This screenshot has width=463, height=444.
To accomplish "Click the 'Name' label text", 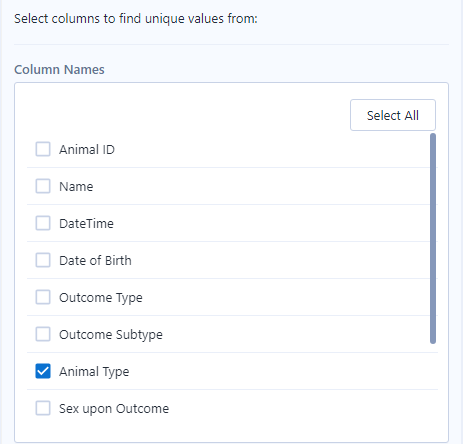I will (x=76, y=186).
